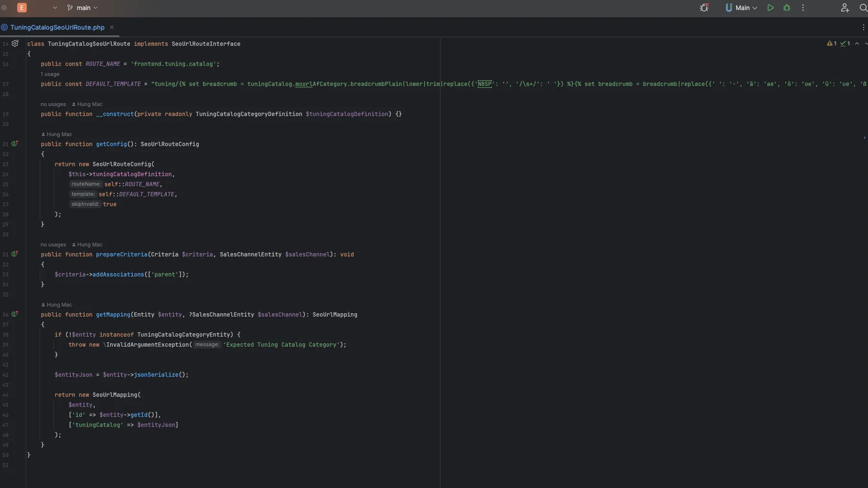Select the TuningCatalogSeoUrlRoute.php tab

(57, 27)
